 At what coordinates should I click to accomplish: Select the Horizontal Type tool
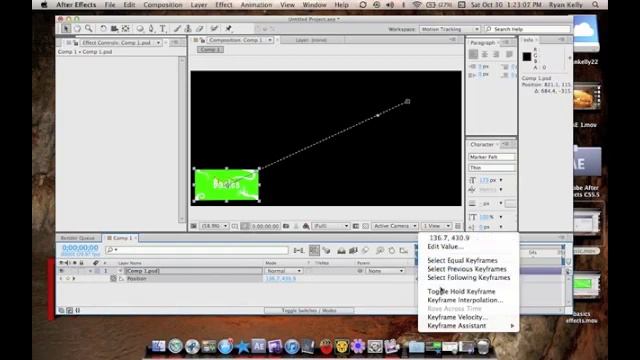coord(162,29)
